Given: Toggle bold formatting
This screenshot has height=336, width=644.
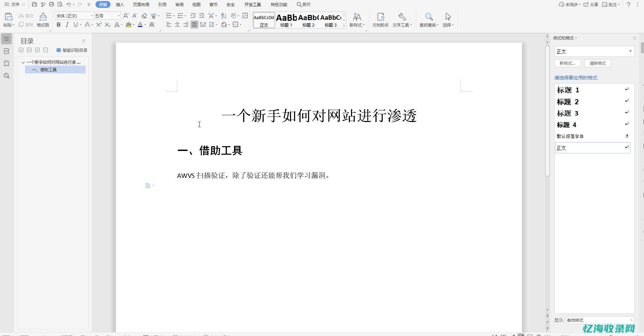Looking at the screenshot, I should click(59, 25).
